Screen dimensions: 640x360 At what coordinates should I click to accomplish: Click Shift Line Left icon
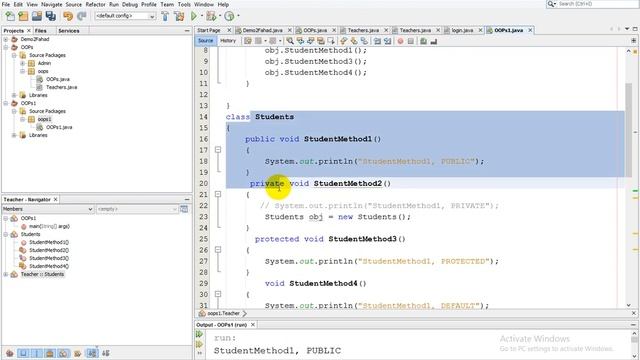(377, 41)
